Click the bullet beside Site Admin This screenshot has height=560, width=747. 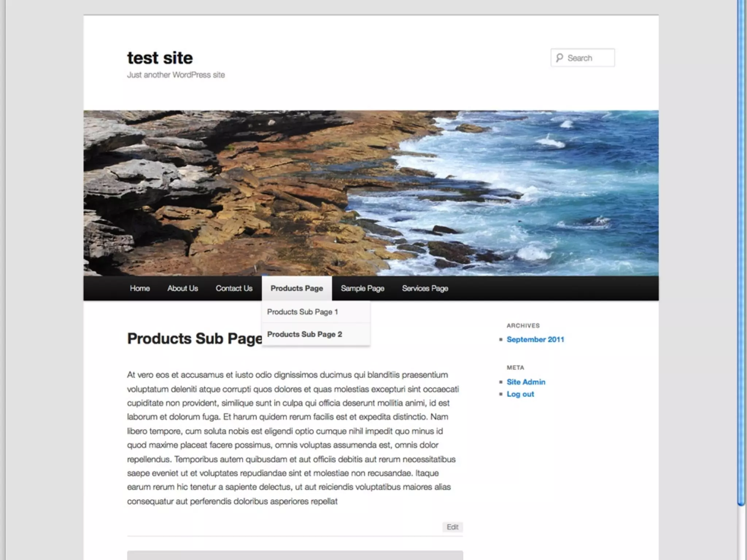pos(501,382)
